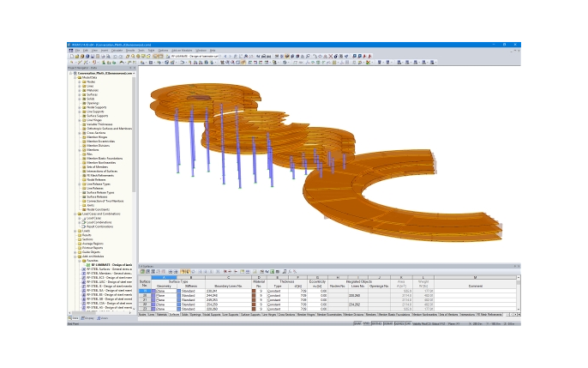The image size is (588, 368).
Task: Expand the Loads tree node
Action: point(75,231)
